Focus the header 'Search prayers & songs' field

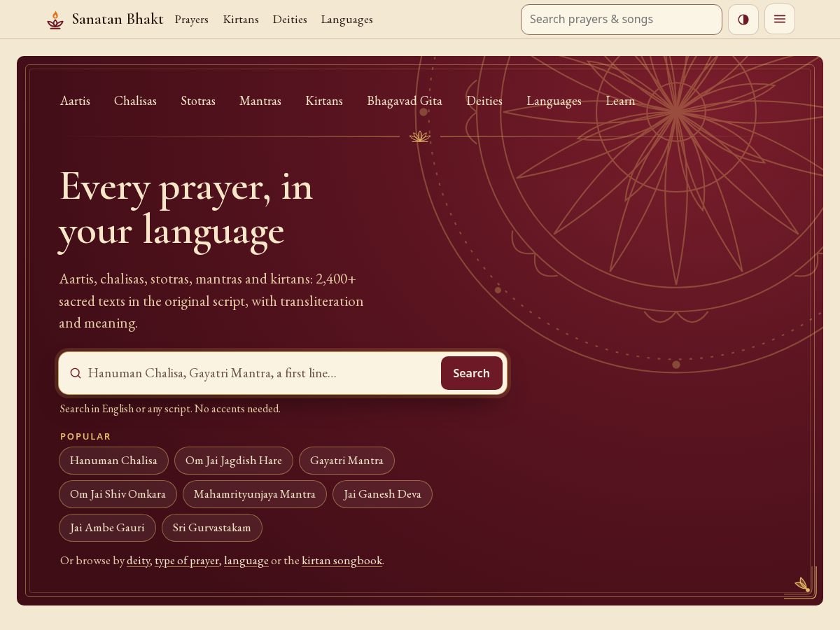pyautogui.click(x=622, y=20)
